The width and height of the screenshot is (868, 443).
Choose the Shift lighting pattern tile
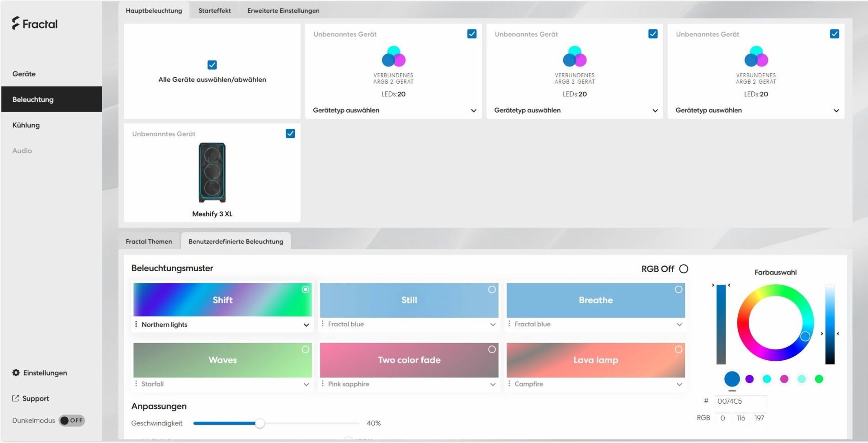[x=222, y=300]
